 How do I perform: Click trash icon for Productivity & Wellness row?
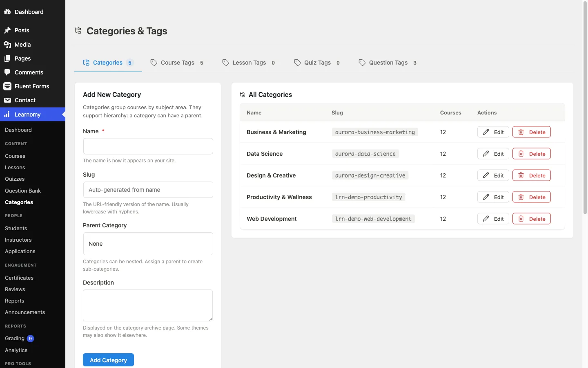(x=521, y=197)
